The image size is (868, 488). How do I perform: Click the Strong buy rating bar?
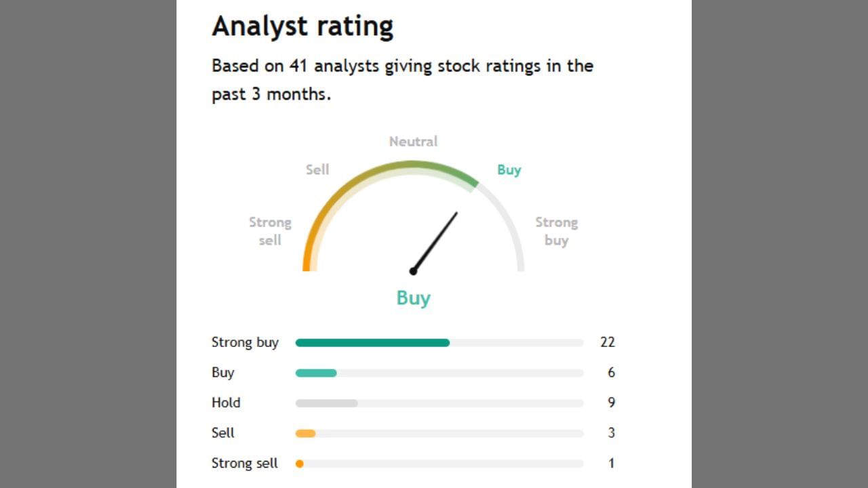(x=372, y=343)
